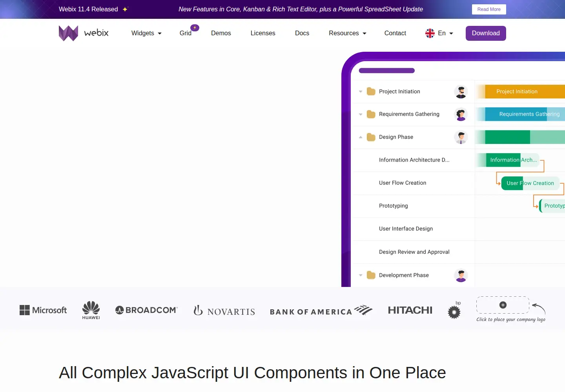Viewport: 565px width, 392px height.
Task: Click the Design Phase folder icon
Action: click(x=371, y=137)
